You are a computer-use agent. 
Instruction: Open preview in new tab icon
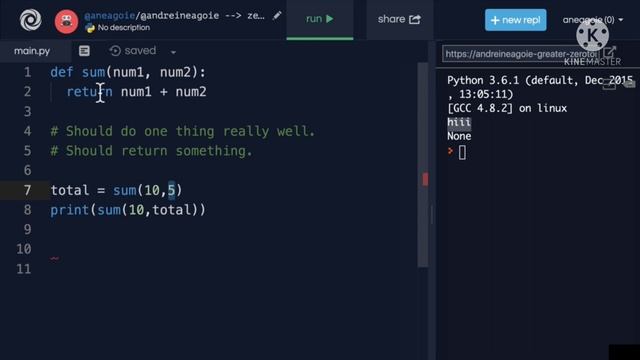point(609,53)
